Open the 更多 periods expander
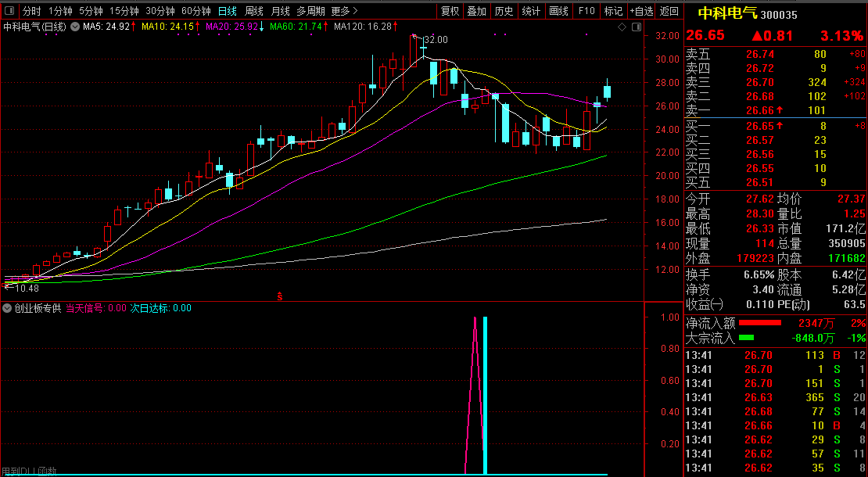Viewport: 868px width, 477px height. point(344,11)
